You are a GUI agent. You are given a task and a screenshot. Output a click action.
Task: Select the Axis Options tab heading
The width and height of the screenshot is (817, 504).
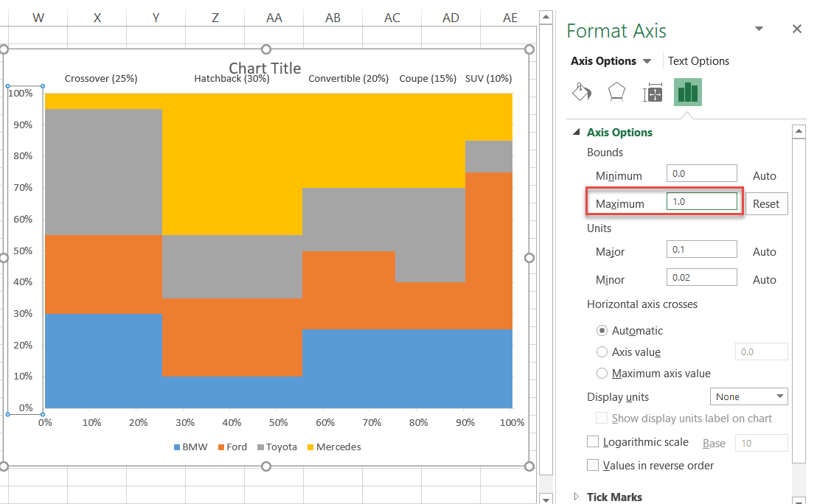coord(603,61)
